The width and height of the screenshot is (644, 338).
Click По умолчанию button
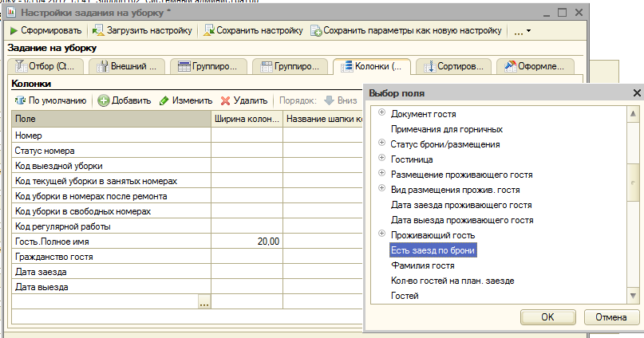point(50,100)
